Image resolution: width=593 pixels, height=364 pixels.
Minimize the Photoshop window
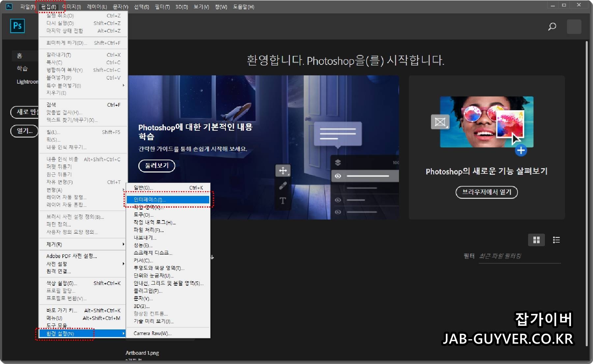(x=552, y=5)
